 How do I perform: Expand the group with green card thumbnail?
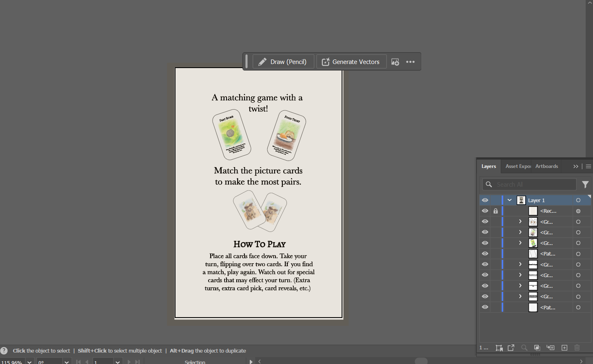pyautogui.click(x=520, y=243)
